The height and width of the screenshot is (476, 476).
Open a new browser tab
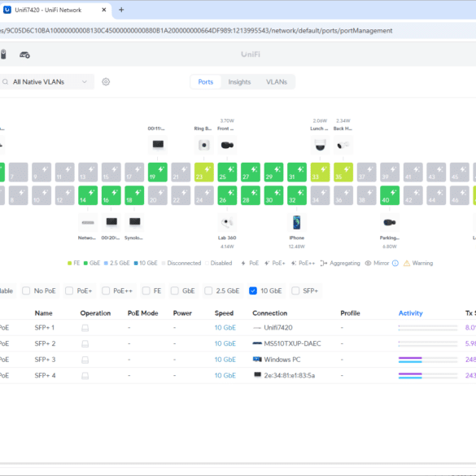(121, 10)
